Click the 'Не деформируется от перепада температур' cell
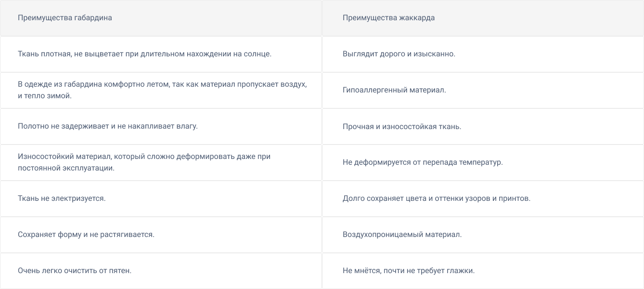 [x=423, y=162]
